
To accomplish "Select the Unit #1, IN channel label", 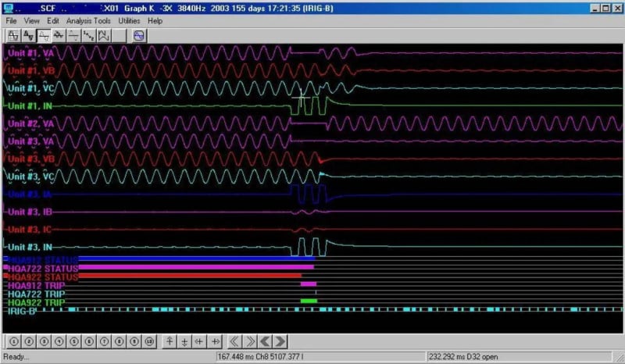I will (x=30, y=105).
